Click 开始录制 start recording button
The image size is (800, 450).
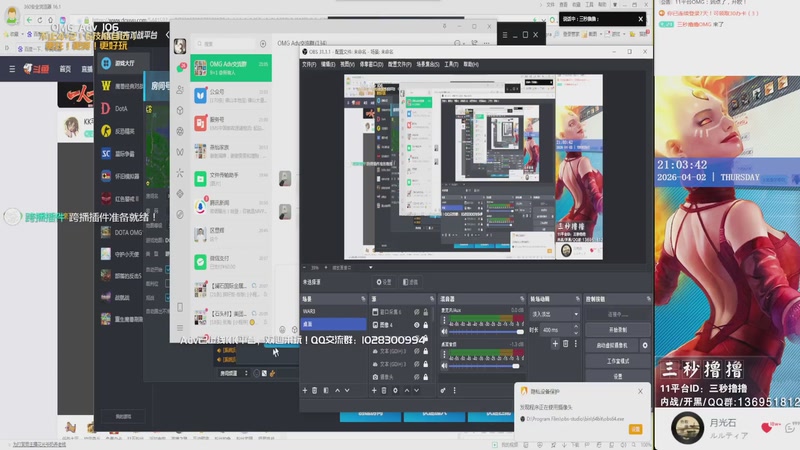[x=618, y=330]
